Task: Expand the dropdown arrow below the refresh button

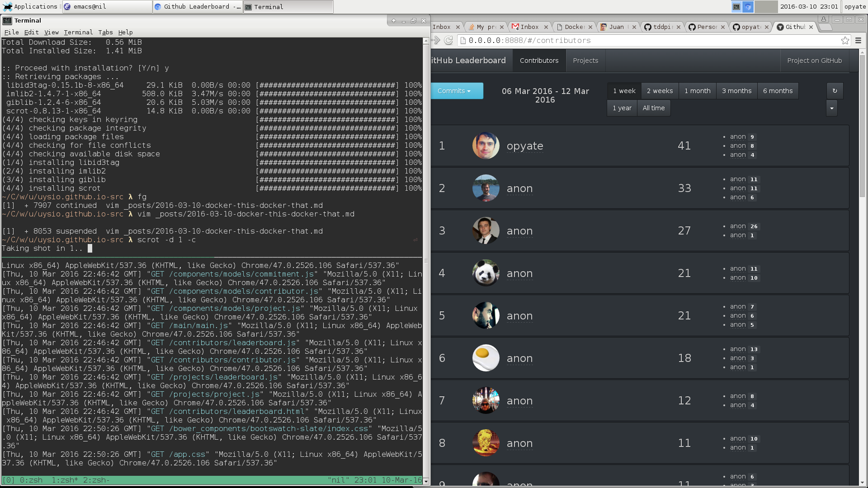Action: [x=831, y=108]
